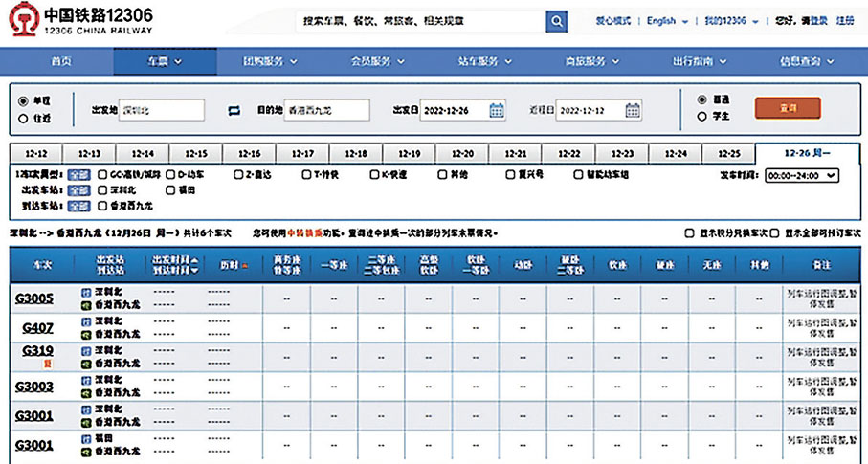Open train G3005 details link
The image size is (868, 464).
[34, 298]
